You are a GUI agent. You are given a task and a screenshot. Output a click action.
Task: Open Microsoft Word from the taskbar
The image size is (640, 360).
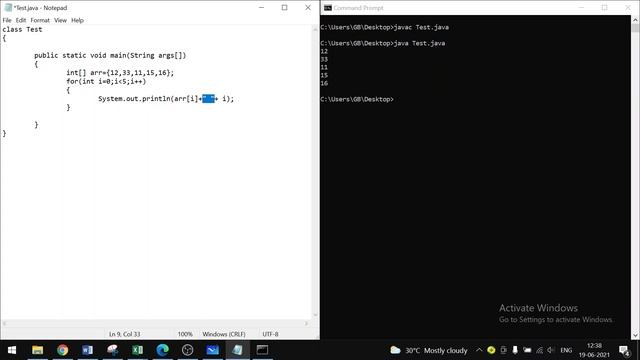(87, 350)
